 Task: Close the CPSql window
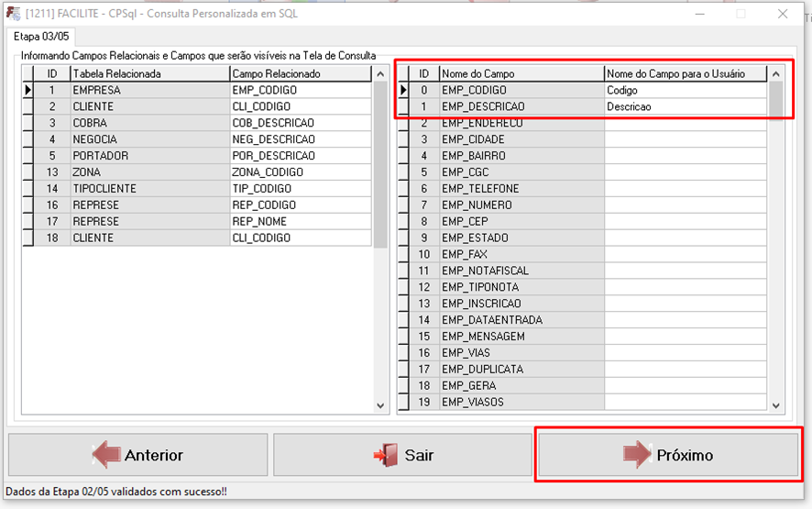click(783, 14)
